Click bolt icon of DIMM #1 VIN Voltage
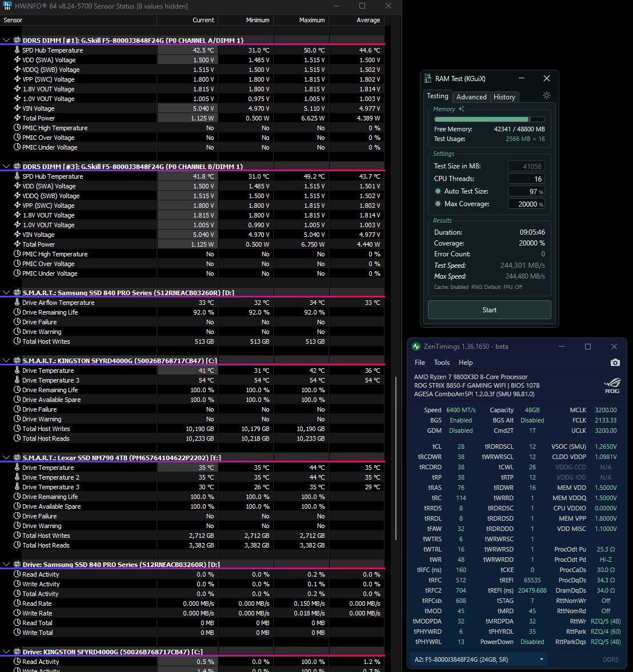The image size is (633, 672). click(17, 108)
